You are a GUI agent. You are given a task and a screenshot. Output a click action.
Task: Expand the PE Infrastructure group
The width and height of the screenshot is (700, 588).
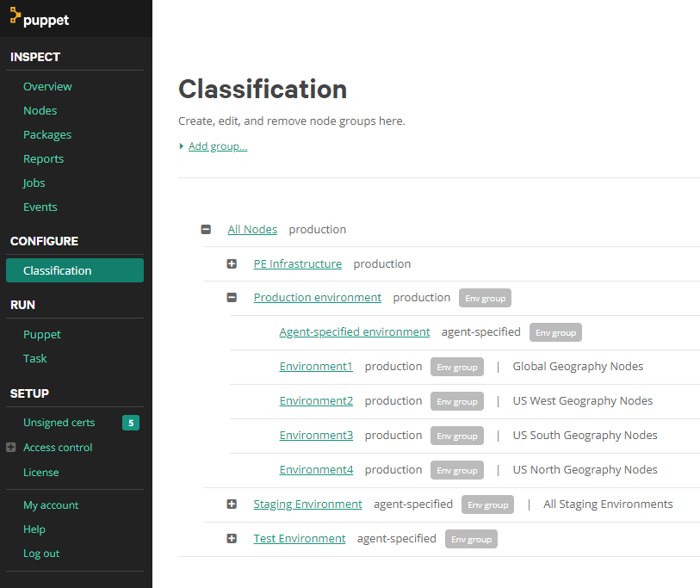tap(232, 264)
